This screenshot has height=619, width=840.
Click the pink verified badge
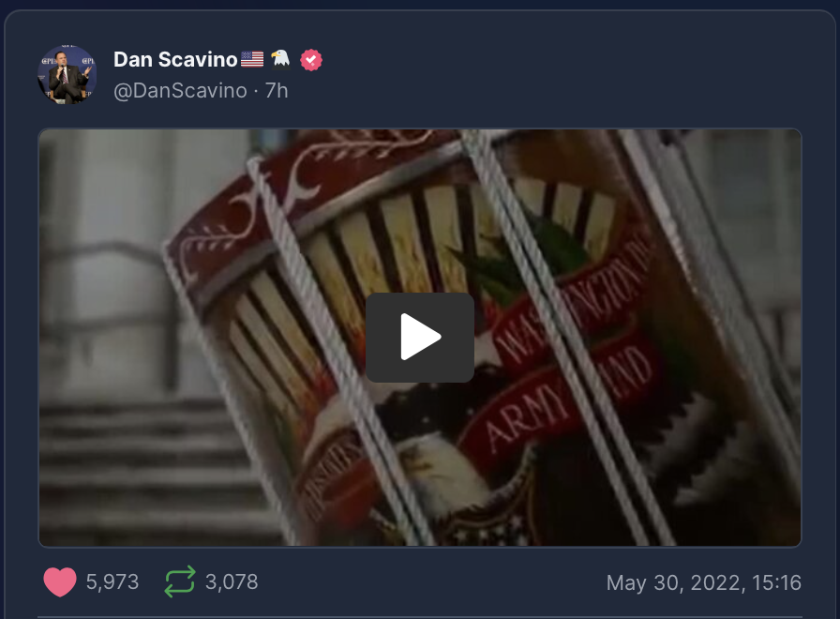click(x=311, y=59)
